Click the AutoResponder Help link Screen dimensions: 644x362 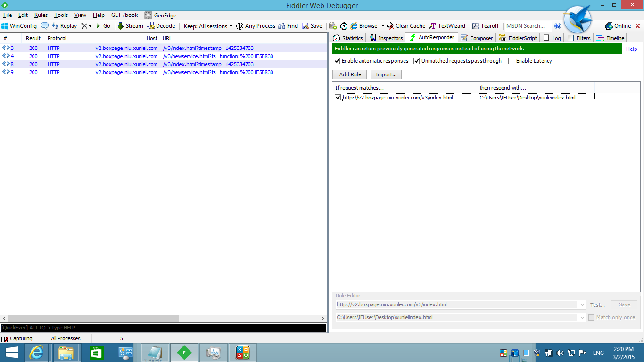(x=631, y=49)
